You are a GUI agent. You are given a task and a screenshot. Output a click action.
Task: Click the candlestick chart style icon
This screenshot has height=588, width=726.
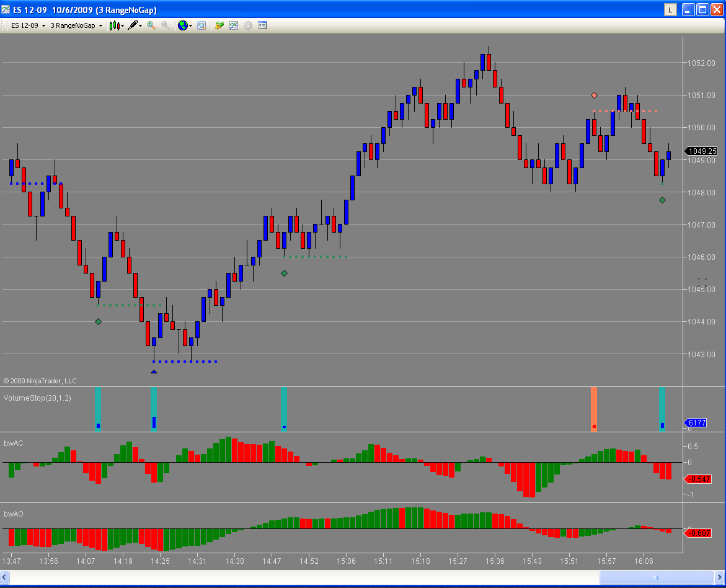114,25
